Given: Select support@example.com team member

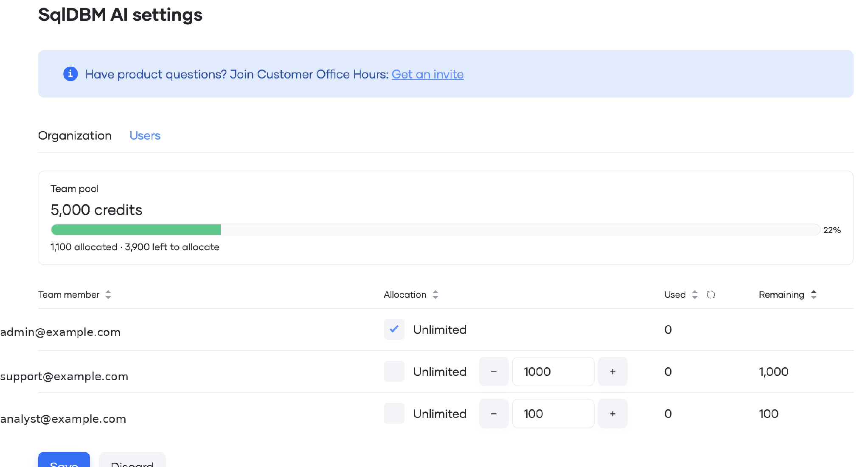Looking at the screenshot, I should tap(64, 376).
